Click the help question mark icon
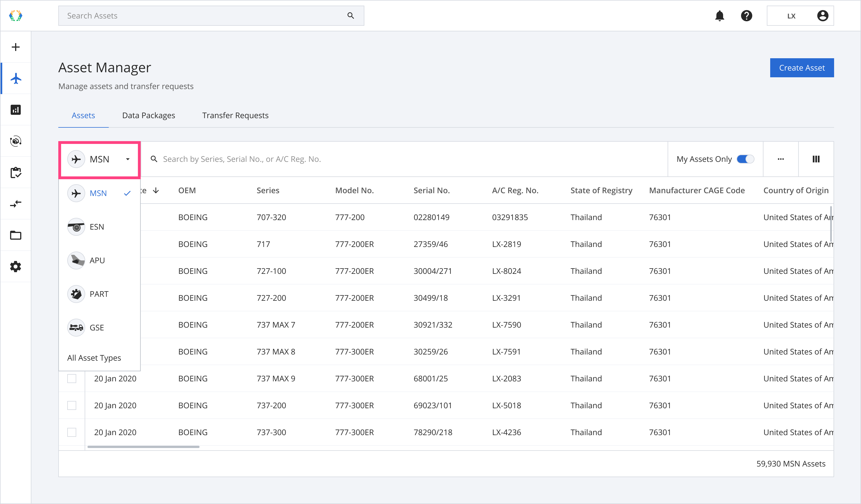Image resolution: width=861 pixels, height=504 pixels. [x=747, y=16]
